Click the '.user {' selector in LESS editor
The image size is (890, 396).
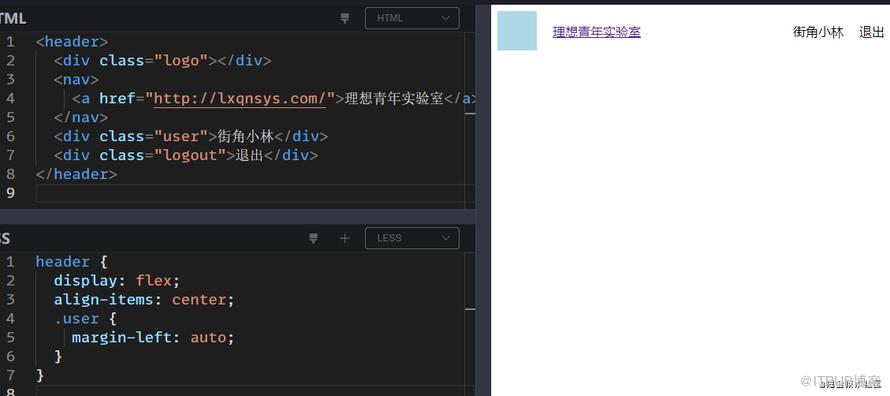pyautogui.click(x=86, y=319)
